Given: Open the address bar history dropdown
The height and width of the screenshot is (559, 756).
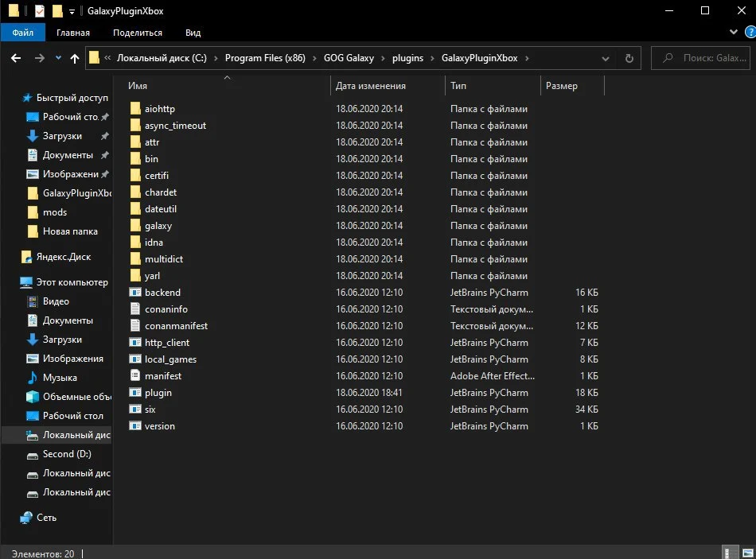Looking at the screenshot, I should [606, 59].
